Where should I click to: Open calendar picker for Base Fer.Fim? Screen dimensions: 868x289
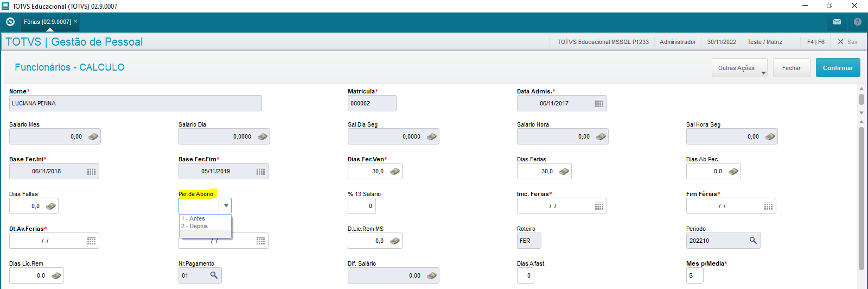tap(260, 171)
